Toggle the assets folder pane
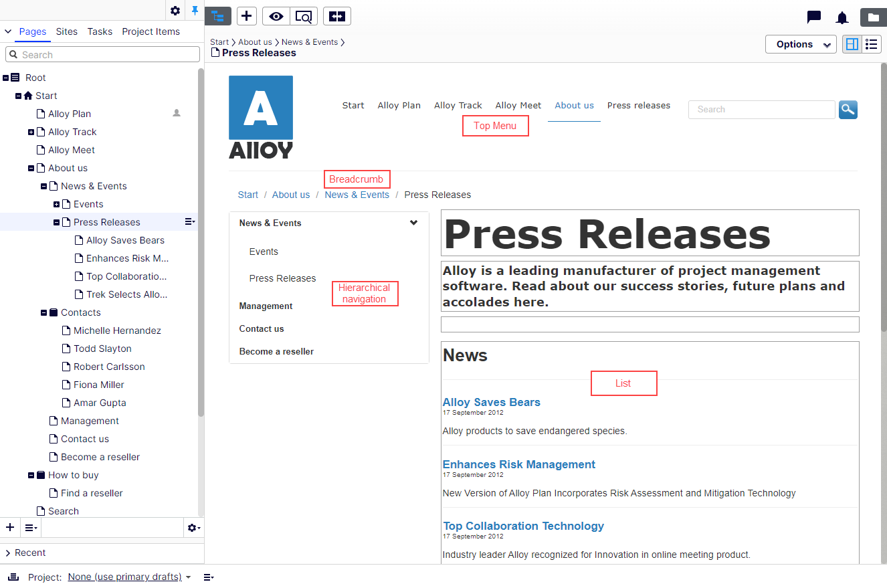 point(874,17)
